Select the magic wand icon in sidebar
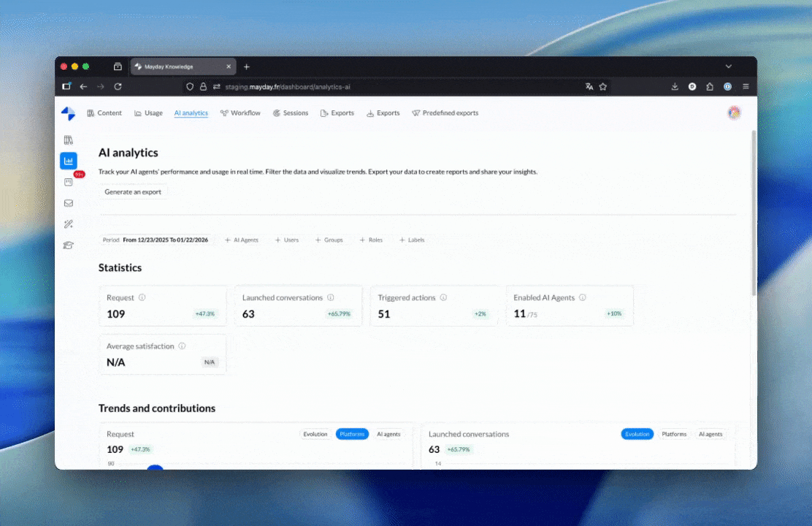The width and height of the screenshot is (812, 526). pos(69,224)
